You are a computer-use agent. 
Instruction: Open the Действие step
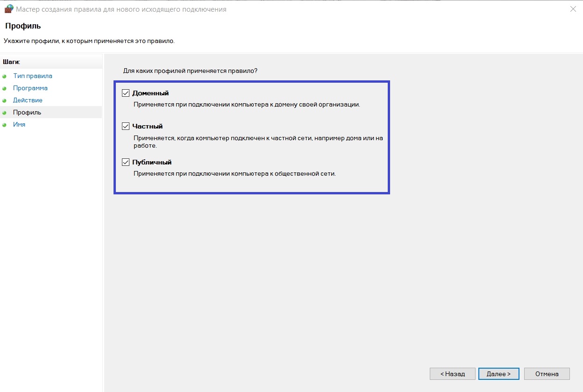pos(28,100)
